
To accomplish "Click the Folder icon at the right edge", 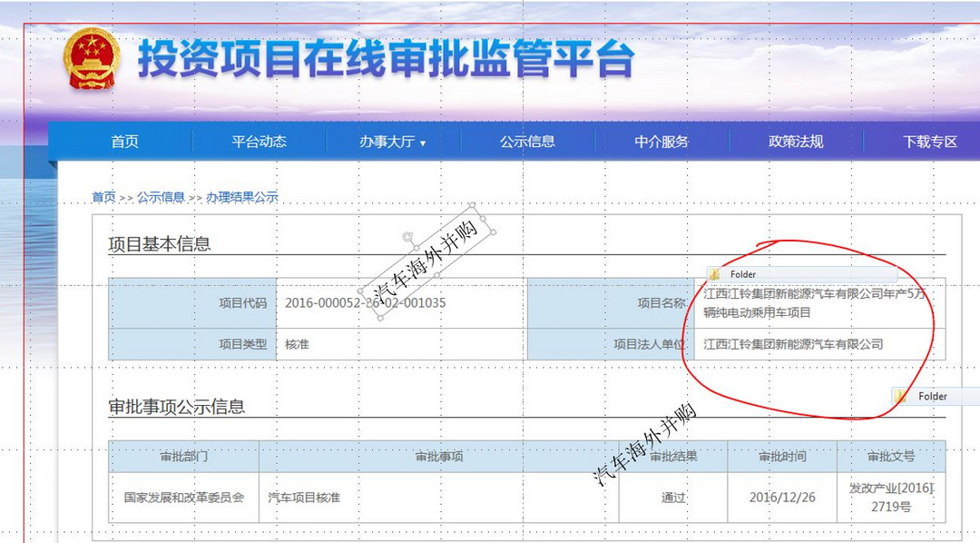I will [901, 396].
